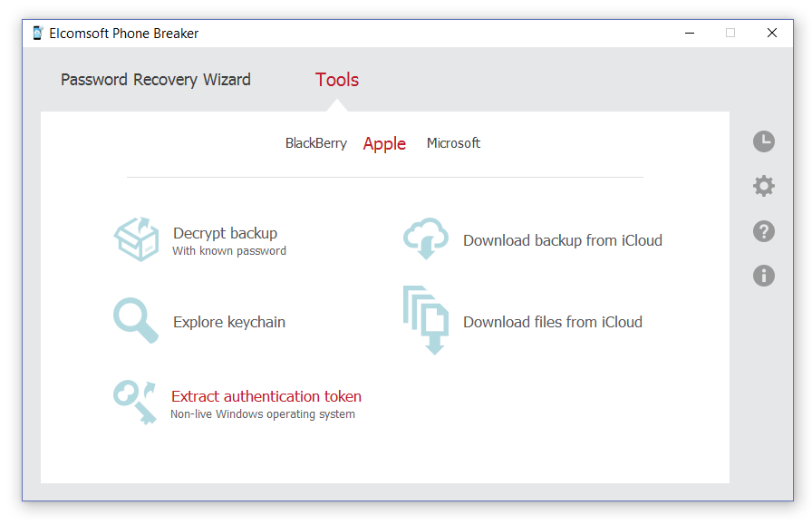Image resolution: width=812 pixels, height=525 pixels.
Task: Click the Extract authentication token text link
Action: [x=266, y=396]
